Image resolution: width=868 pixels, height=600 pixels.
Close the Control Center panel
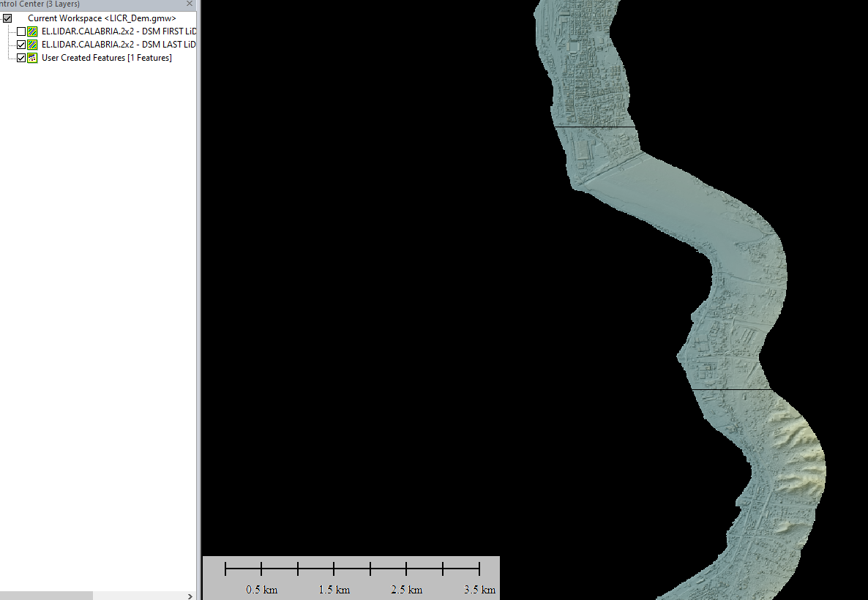(190, 4)
